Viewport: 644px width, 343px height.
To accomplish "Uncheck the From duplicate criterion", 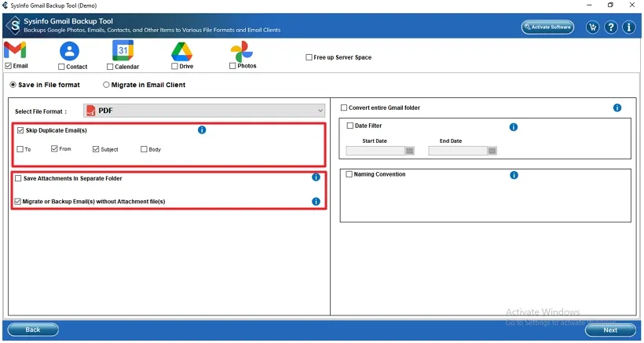I will click(x=54, y=148).
